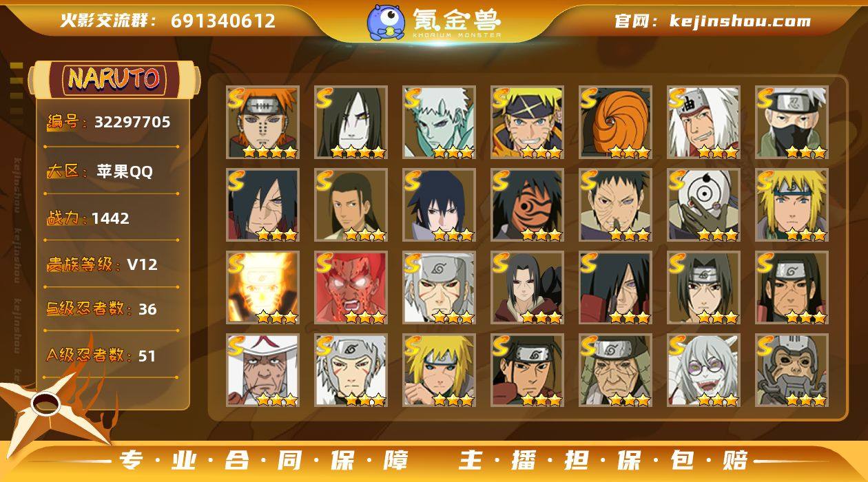Select the Pain orange-haired ninja portrait
The height and width of the screenshot is (482, 868).
(263, 122)
